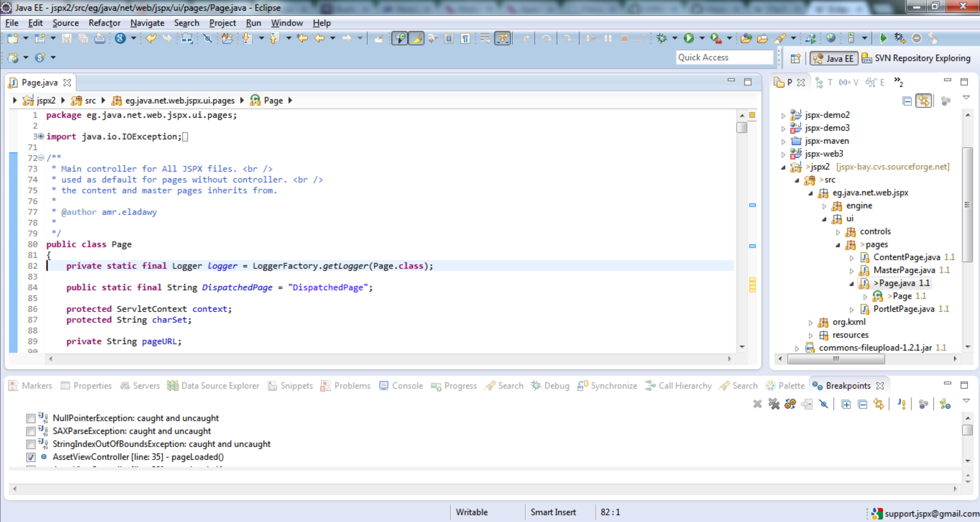Click Collapse All in Project Explorer
The height and width of the screenshot is (522, 980).
(x=907, y=101)
